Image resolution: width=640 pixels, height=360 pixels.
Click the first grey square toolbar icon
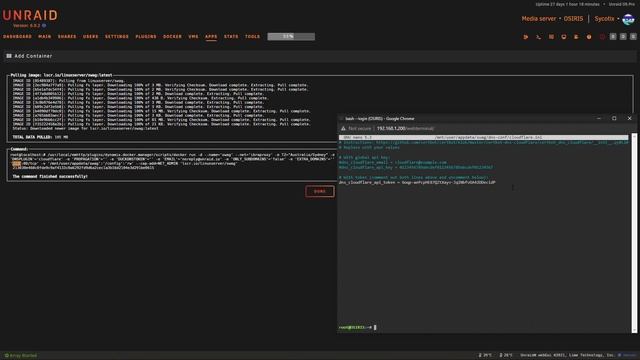(613, 37)
